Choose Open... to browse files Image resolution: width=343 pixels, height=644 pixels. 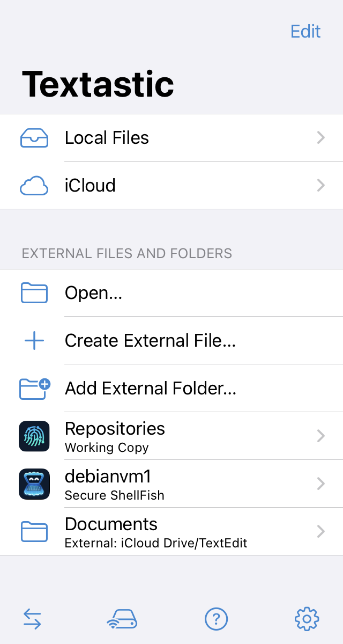(93, 293)
